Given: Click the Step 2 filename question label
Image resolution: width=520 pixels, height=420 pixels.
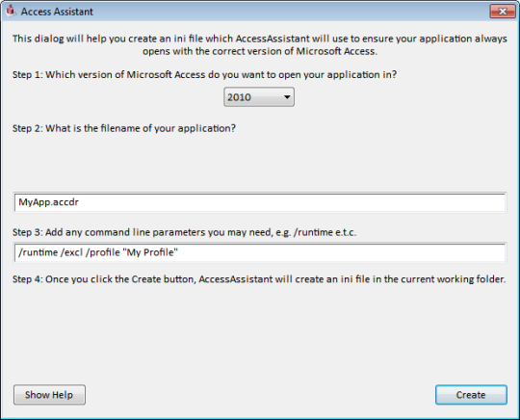Looking at the screenshot, I should coord(124,128).
